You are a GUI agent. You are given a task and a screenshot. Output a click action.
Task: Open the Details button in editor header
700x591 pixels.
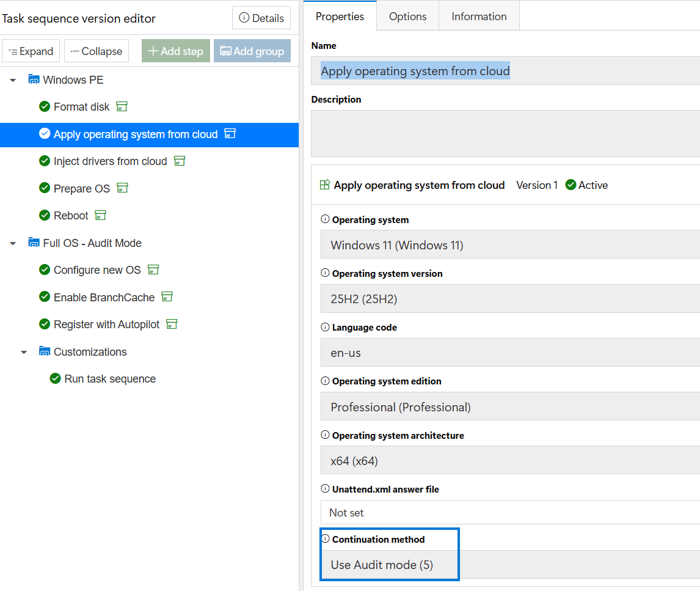pyautogui.click(x=261, y=18)
